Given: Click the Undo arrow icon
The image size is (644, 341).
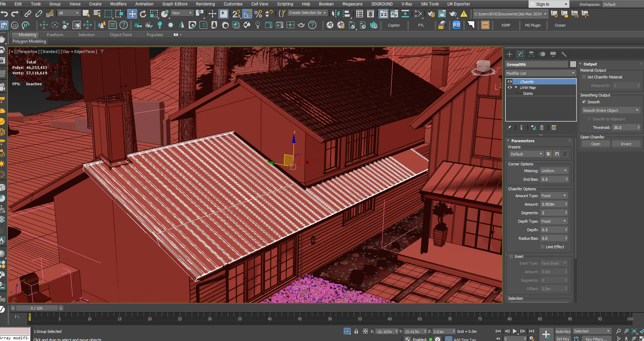Looking at the screenshot, I should (x=4, y=14).
